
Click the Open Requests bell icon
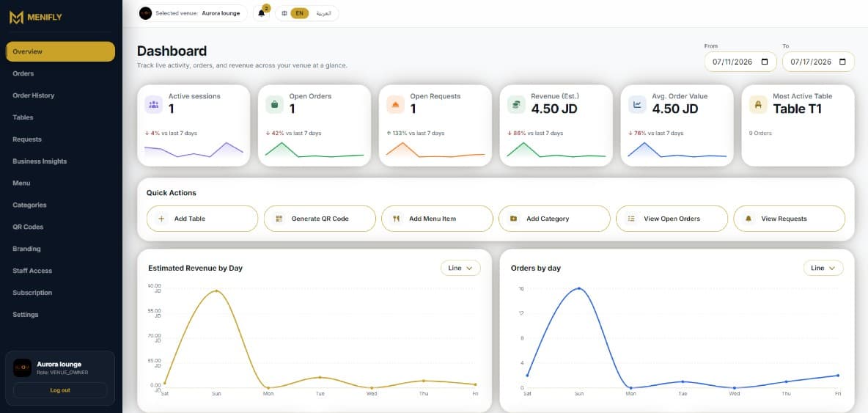[x=395, y=104]
